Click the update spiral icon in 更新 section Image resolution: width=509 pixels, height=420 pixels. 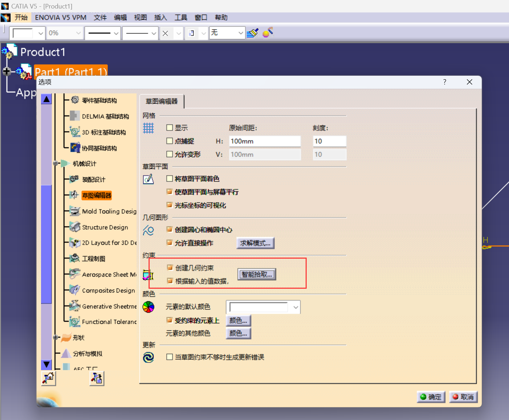148,357
